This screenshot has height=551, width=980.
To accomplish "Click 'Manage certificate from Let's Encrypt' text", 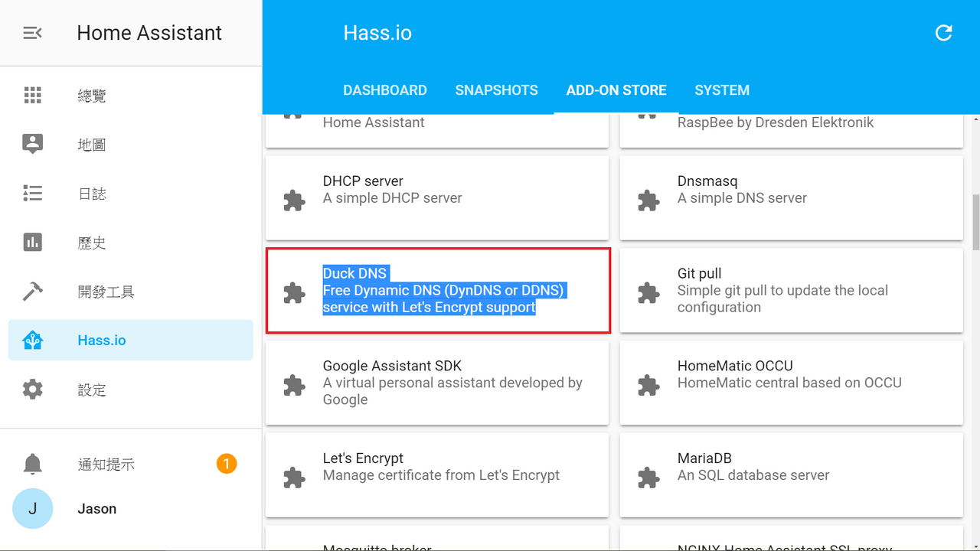I will click(x=441, y=475).
